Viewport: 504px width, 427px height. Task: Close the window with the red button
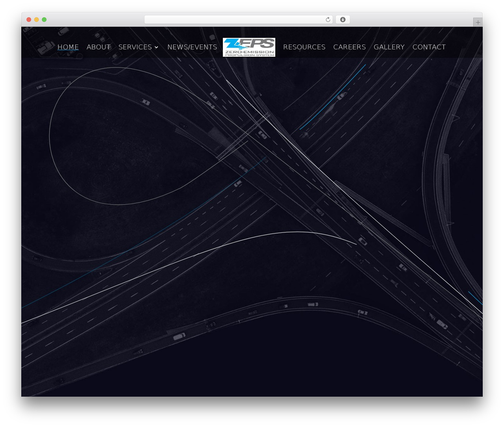(x=29, y=20)
